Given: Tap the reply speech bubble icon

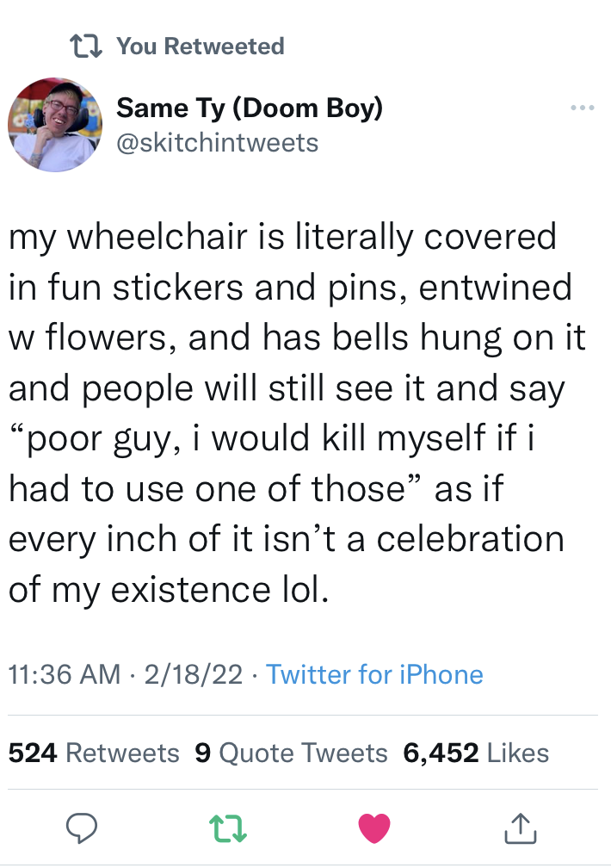Looking at the screenshot, I should [x=81, y=828].
